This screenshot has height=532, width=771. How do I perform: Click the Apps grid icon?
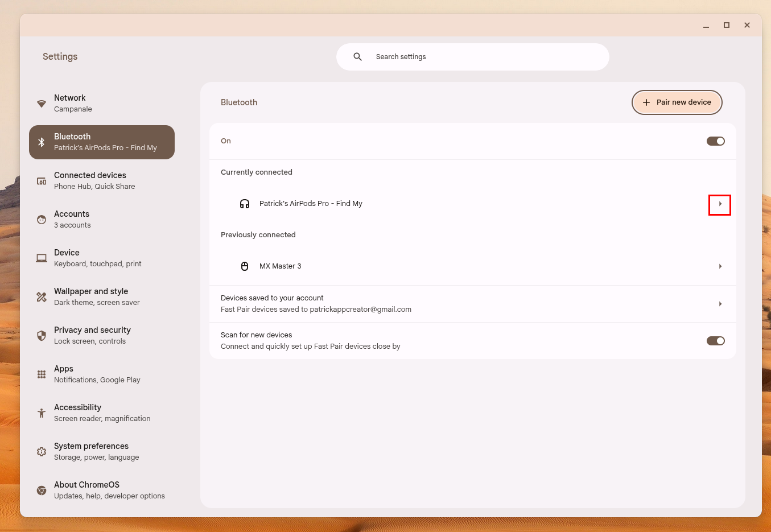click(42, 374)
